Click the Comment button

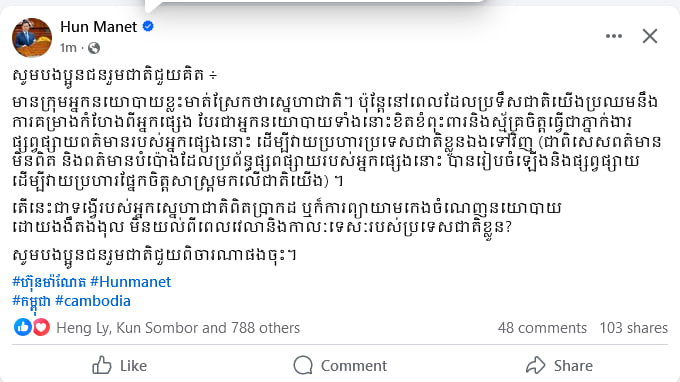coord(340,366)
